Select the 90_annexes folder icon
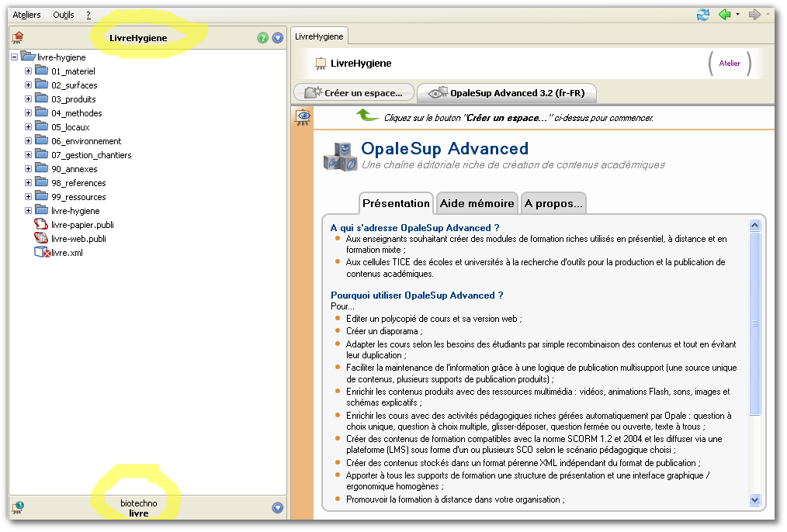This screenshot has width=787, height=532. click(x=42, y=169)
